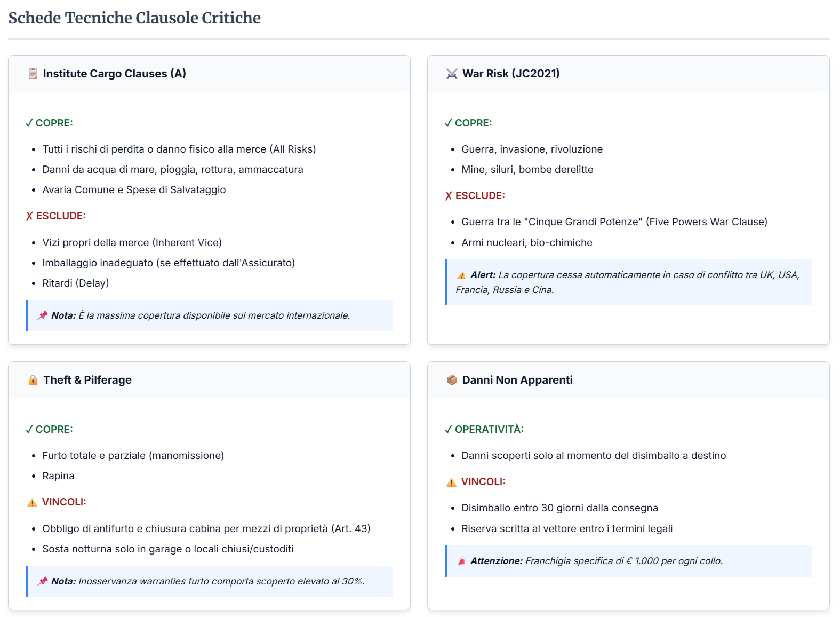Screen dimensions: 840x617
Task: Click the clipboard icon beside Institute Cargo Clauses
Action: (x=33, y=74)
